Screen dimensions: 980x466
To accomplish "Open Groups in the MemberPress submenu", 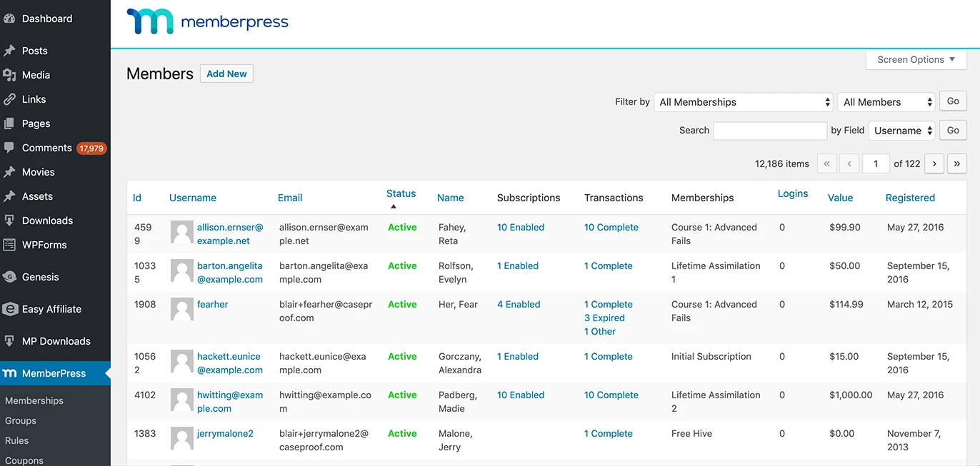I will [21, 420].
